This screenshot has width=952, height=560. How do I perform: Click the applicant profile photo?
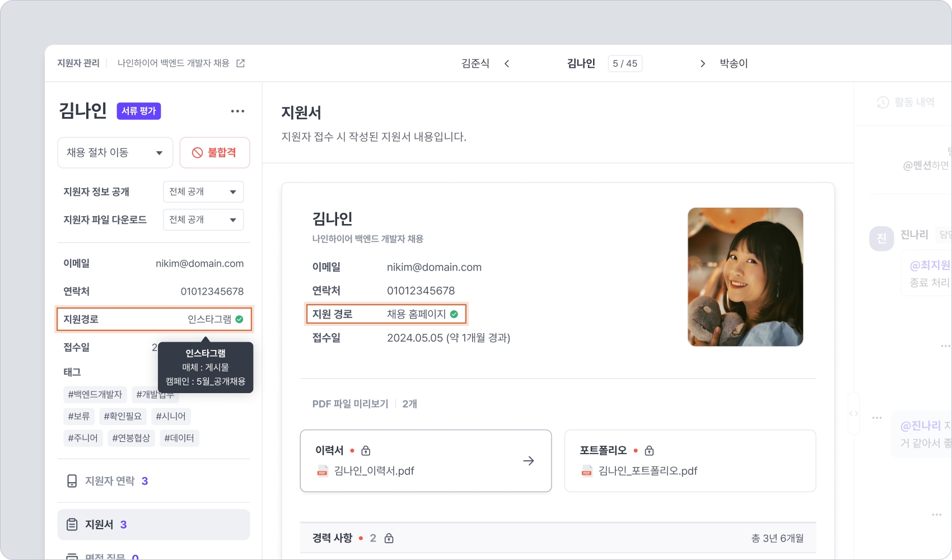745,277
